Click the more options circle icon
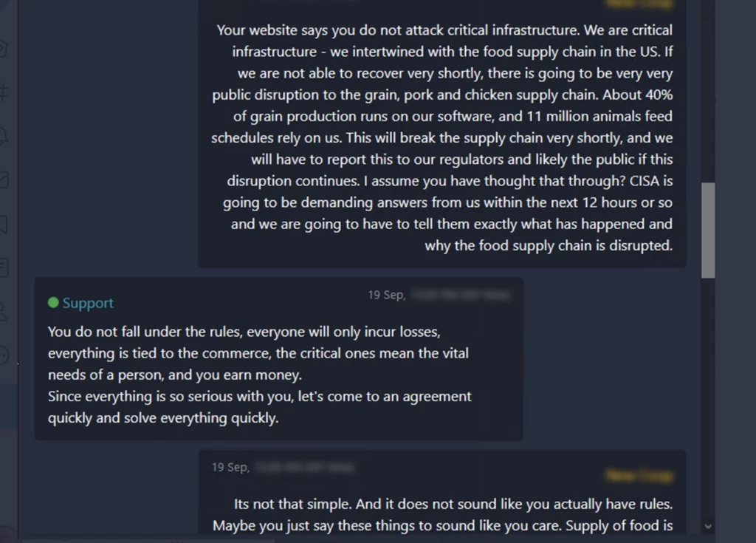756x543 pixels. pos(4,355)
